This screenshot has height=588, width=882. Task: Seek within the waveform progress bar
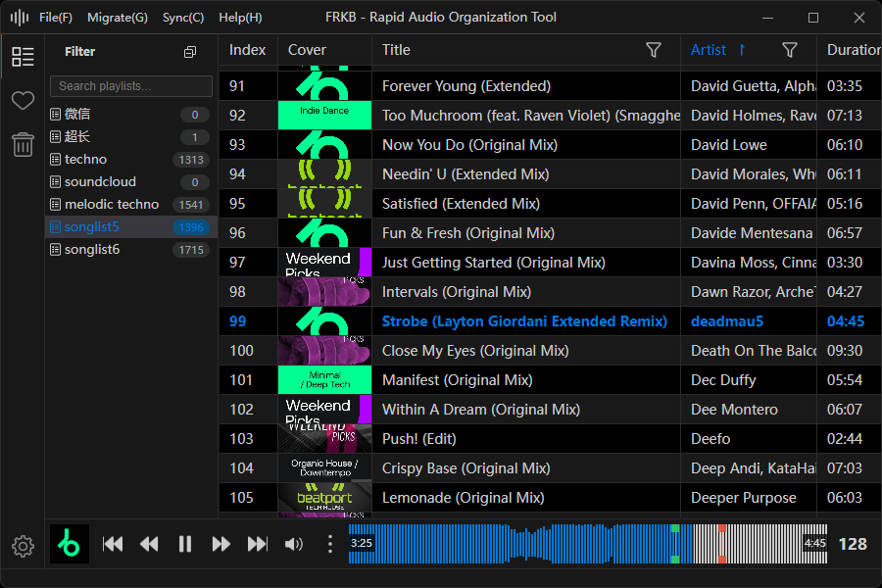coord(588,544)
